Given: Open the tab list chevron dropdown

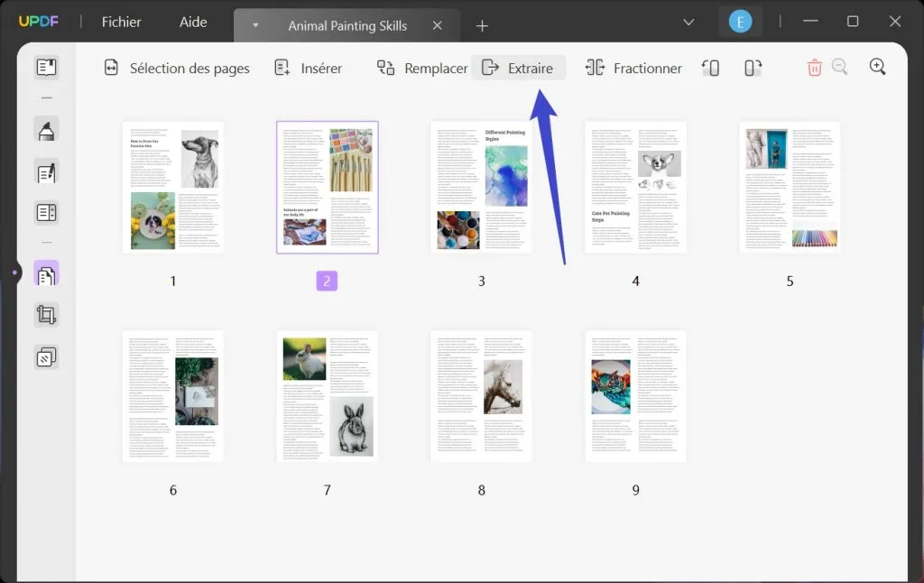Looking at the screenshot, I should pyautogui.click(x=689, y=21).
